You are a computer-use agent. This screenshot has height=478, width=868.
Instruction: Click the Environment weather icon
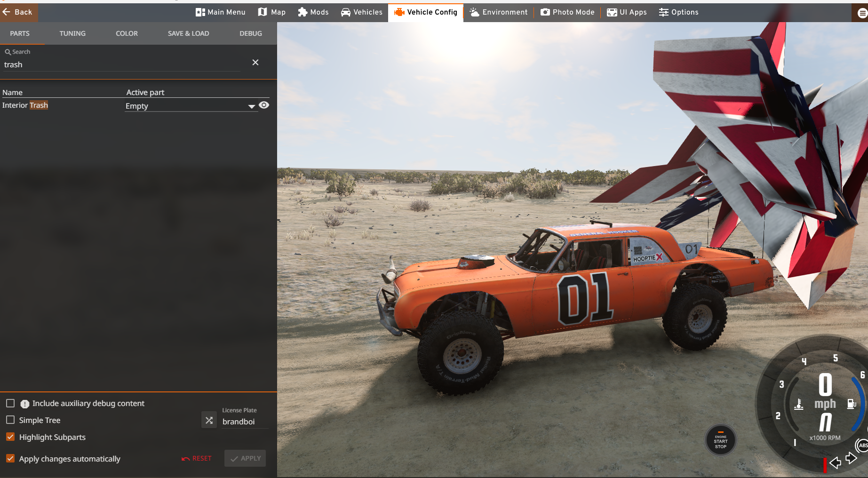tap(474, 12)
